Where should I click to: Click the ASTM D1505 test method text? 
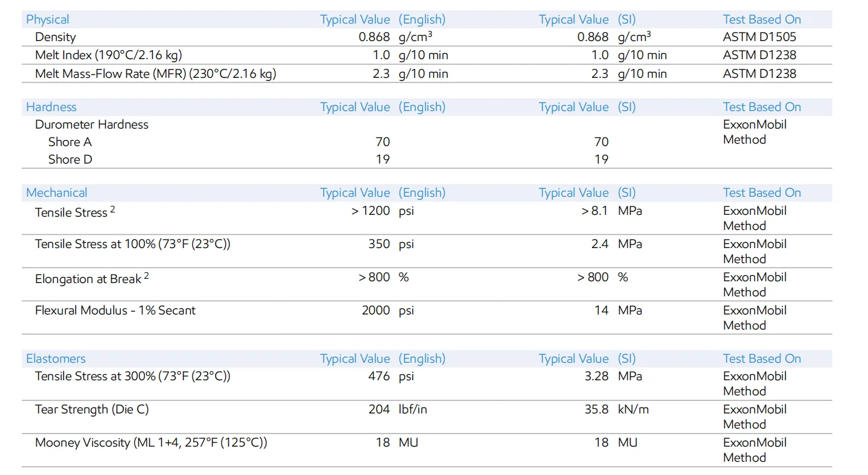tap(759, 37)
